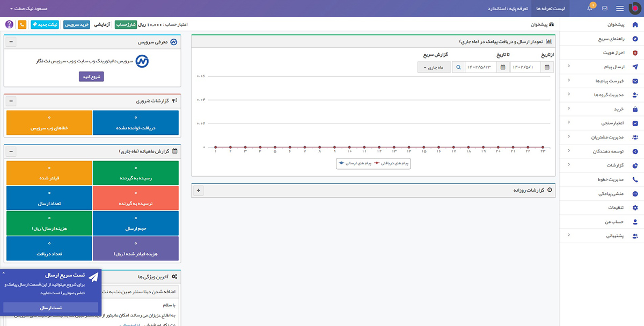This screenshot has width=644, height=326.
Task: Click the app logo in the header
Action: [x=635, y=8]
